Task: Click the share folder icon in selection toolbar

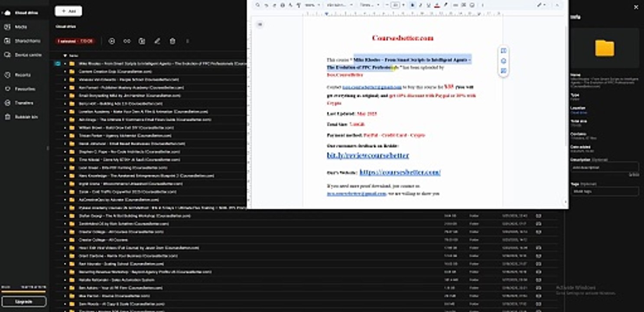Action: pos(142,41)
